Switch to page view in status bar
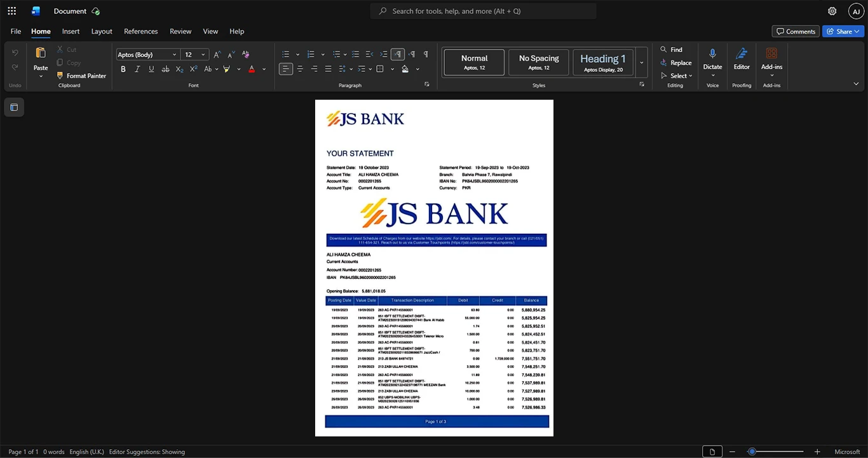 pyautogui.click(x=712, y=452)
